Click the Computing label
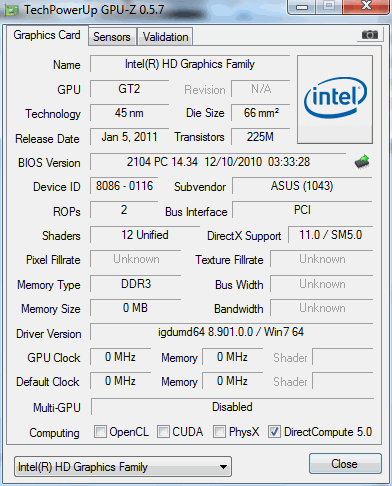 point(54,433)
